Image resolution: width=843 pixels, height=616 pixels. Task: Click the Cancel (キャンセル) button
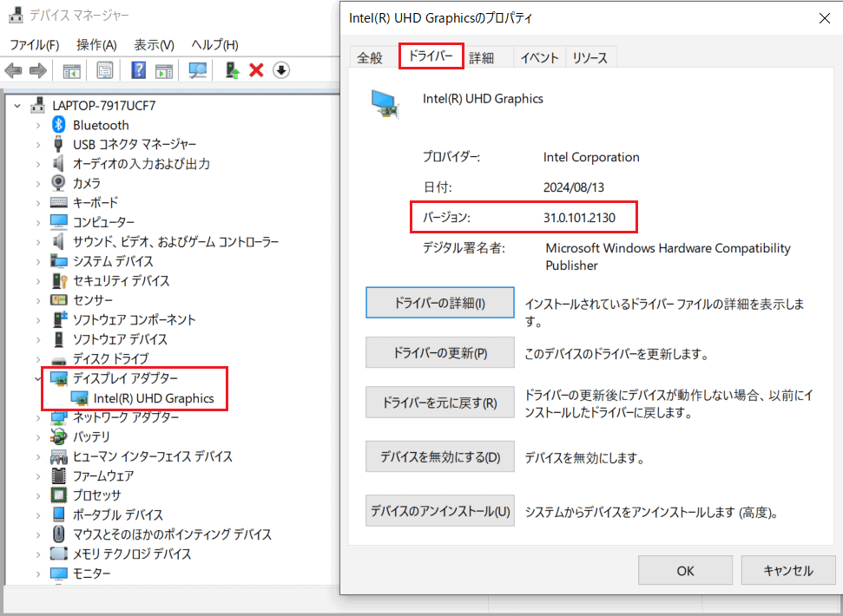coord(788,570)
